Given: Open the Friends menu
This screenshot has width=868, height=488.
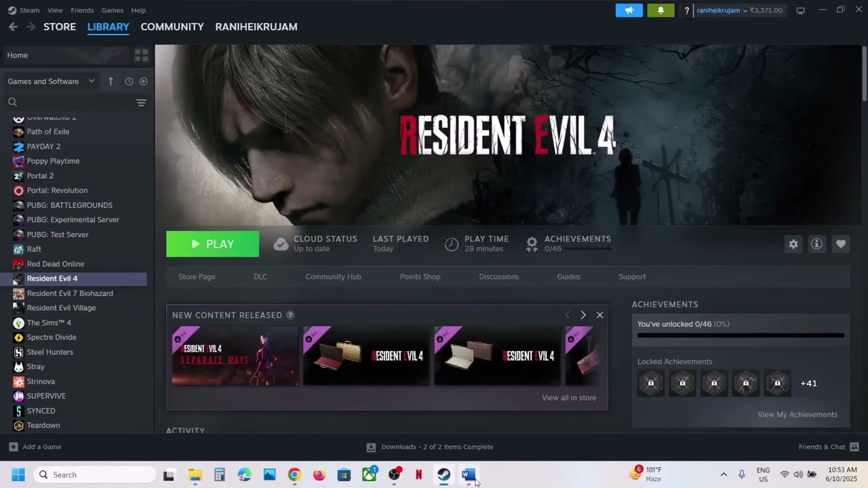Looking at the screenshot, I should [x=82, y=10].
